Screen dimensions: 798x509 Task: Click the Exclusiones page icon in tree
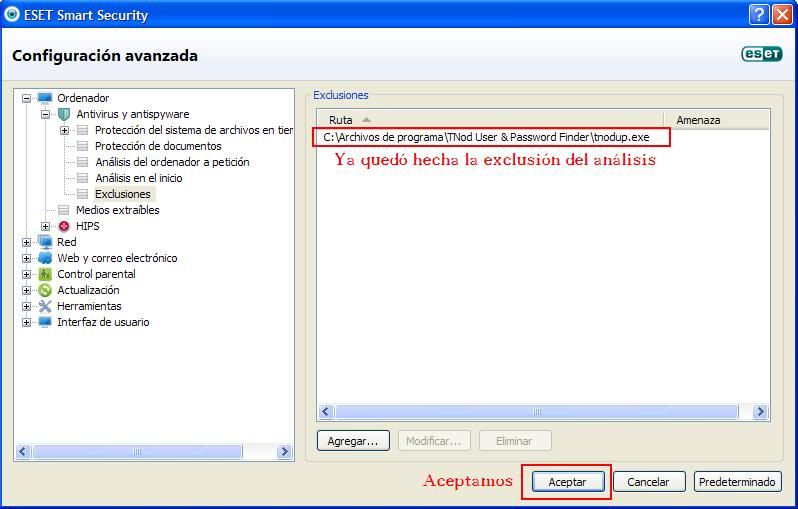[x=82, y=194]
